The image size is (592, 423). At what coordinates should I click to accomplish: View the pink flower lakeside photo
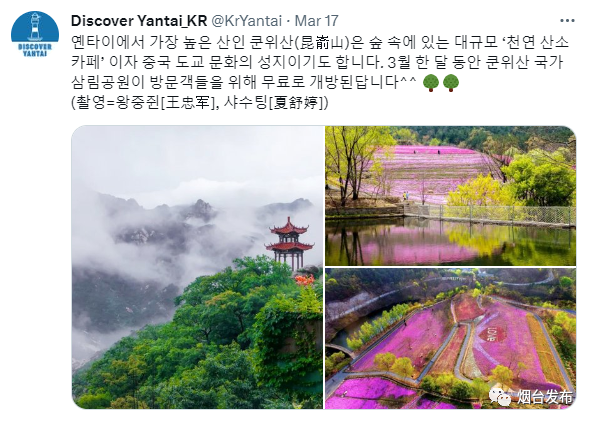[x=450, y=196]
